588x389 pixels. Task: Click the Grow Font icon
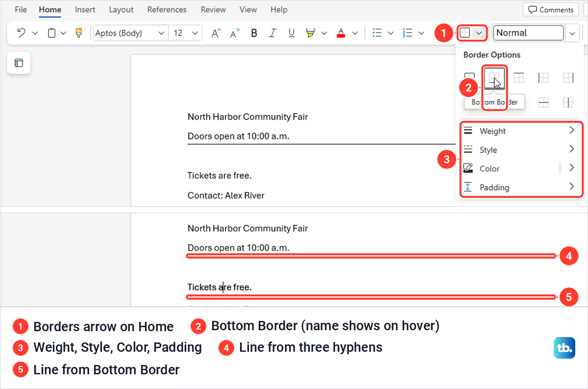click(216, 33)
